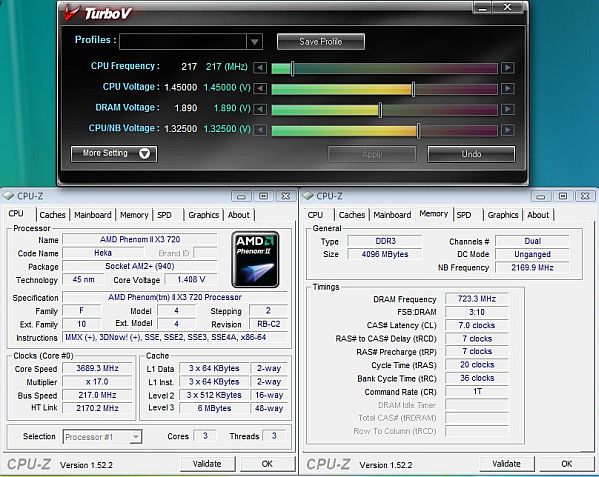The width and height of the screenshot is (599, 477).
Task: Decrease CPU Frequency with left arrow
Action: (x=260, y=68)
